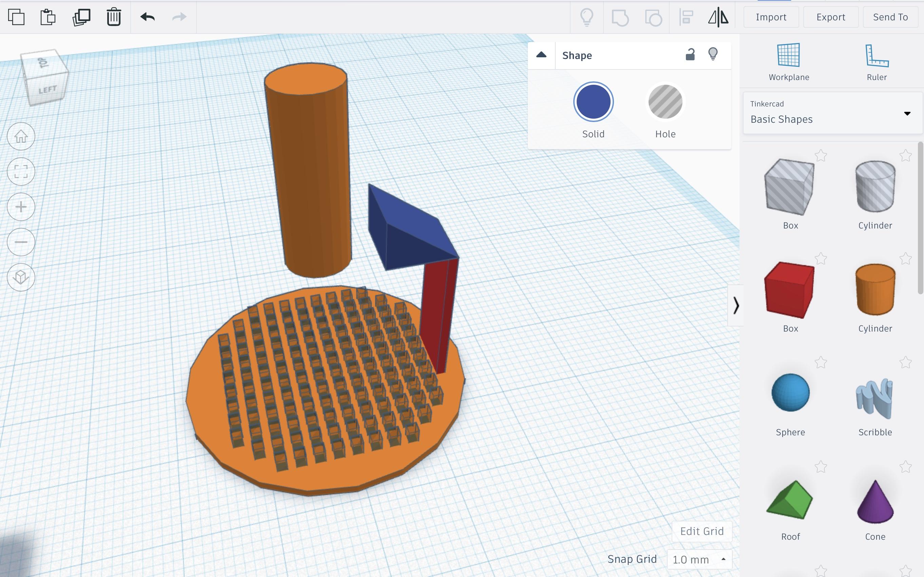
Task: Pick the blue Sphere shape
Action: click(x=790, y=392)
